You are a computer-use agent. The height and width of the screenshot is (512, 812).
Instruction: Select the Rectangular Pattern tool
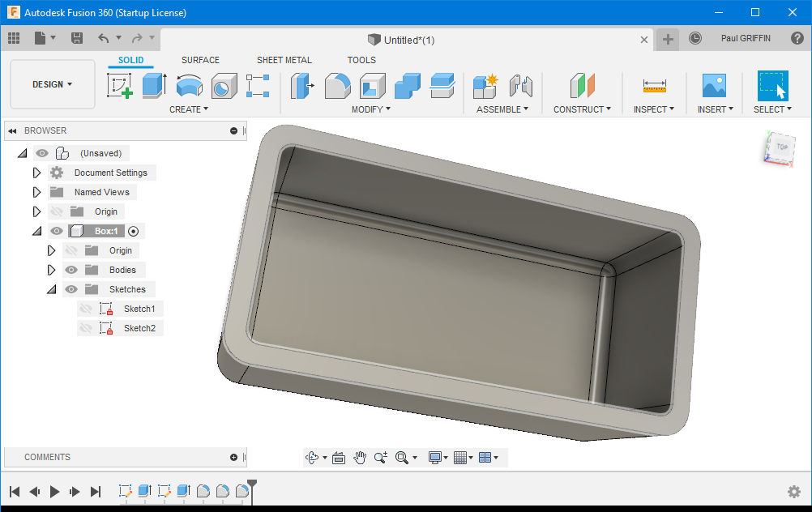pos(258,85)
